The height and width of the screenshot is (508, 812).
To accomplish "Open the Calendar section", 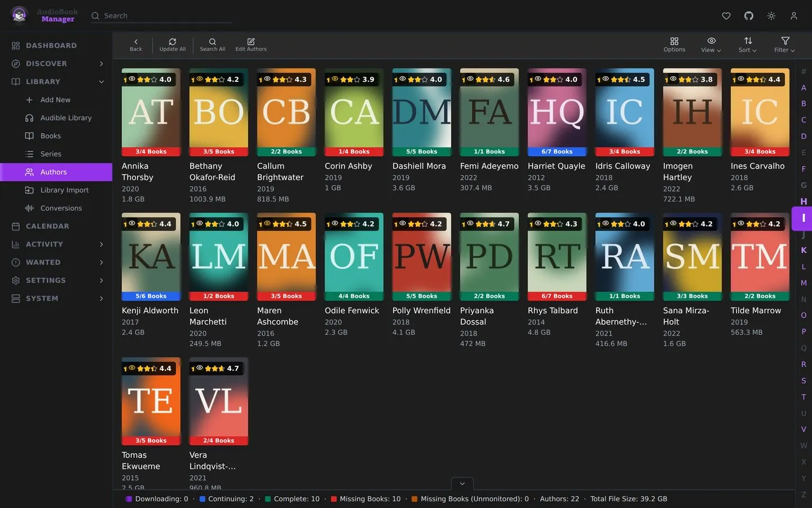I will pos(47,226).
